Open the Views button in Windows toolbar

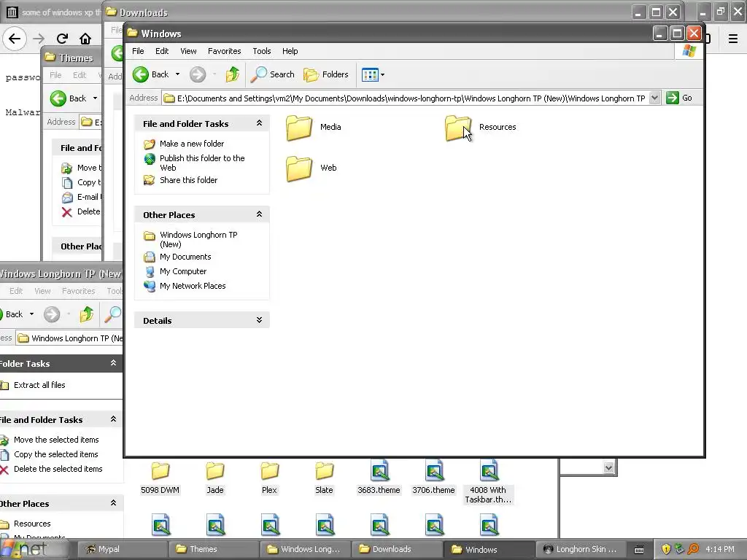pyautogui.click(x=370, y=74)
